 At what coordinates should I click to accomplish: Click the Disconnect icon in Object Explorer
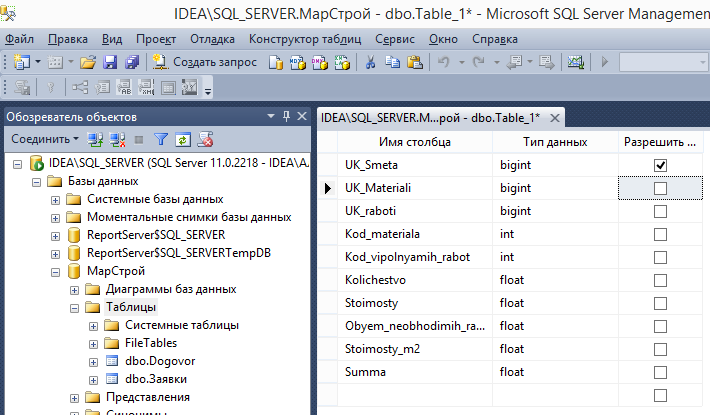click(x=117, y=139)
